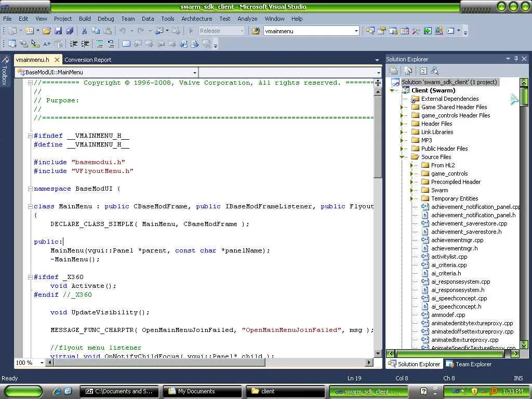Image resolution: width=532 pixels, height=399 pixels.
Task: Save the current file with the floppy icon
Action: [x=58, y=31]
